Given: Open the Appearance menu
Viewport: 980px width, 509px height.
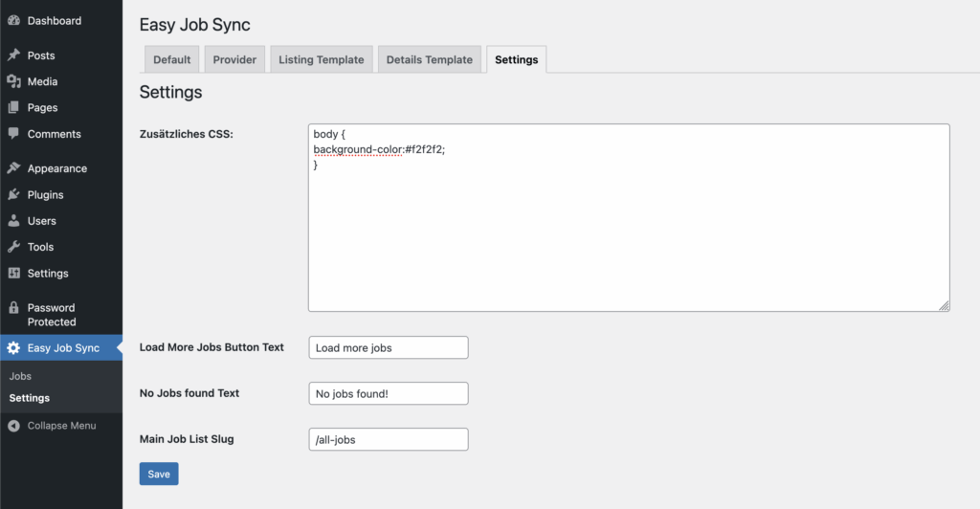Looking at the screenshot, I should point(61,168).
